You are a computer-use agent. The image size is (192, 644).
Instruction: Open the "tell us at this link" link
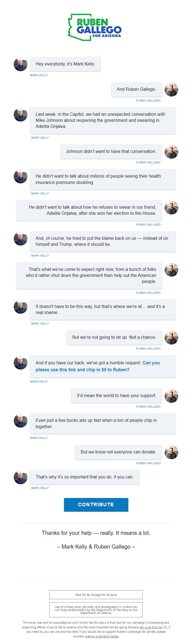click(151, 627)
